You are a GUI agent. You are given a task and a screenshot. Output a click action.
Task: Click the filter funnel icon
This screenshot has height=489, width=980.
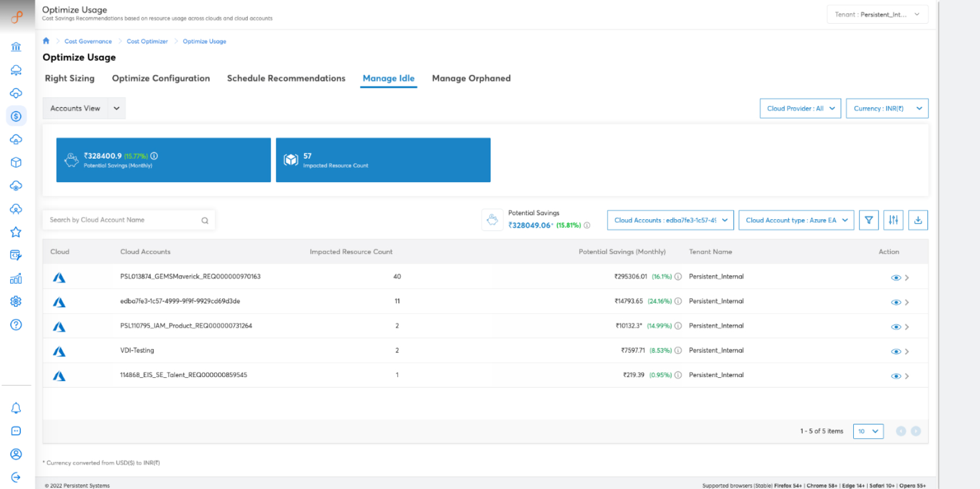(868, 220)
